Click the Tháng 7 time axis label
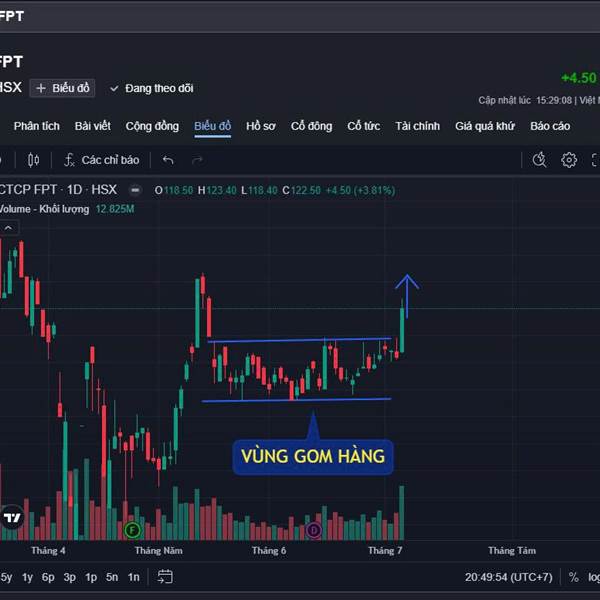This screenshot has width=600, height=600. (385, 551)
